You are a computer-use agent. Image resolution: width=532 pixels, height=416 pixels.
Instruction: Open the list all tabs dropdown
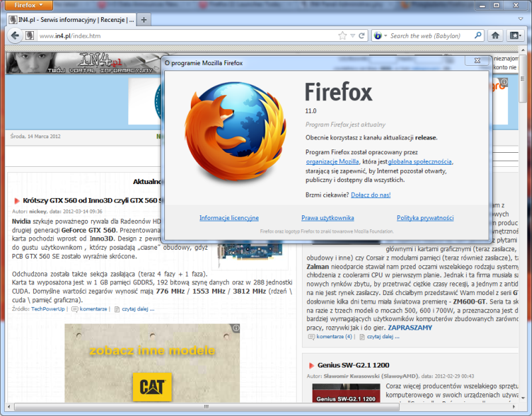[x=521, y=19]
